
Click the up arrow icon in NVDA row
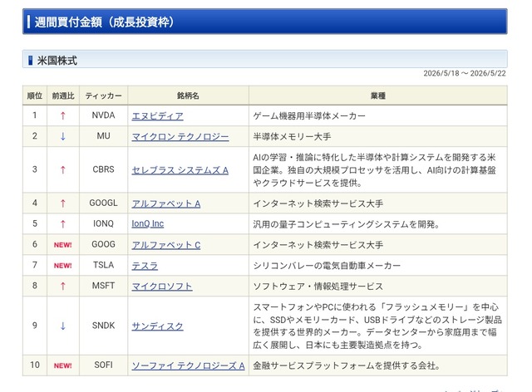[63, 116]
